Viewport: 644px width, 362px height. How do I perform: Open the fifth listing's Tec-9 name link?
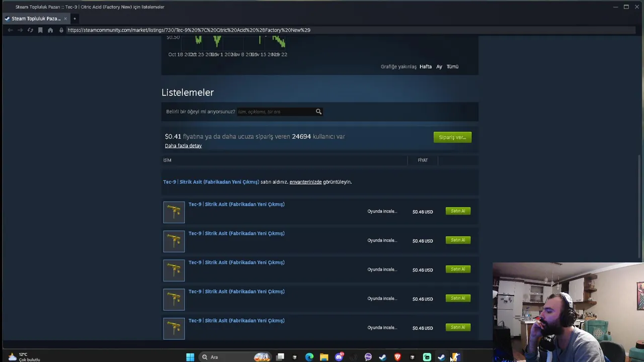tap(236, 321)
